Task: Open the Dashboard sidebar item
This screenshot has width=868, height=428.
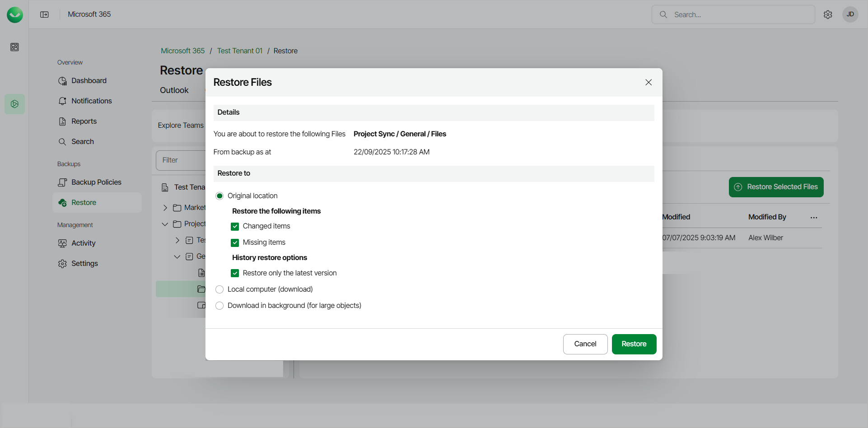Action: coord(89,81)
